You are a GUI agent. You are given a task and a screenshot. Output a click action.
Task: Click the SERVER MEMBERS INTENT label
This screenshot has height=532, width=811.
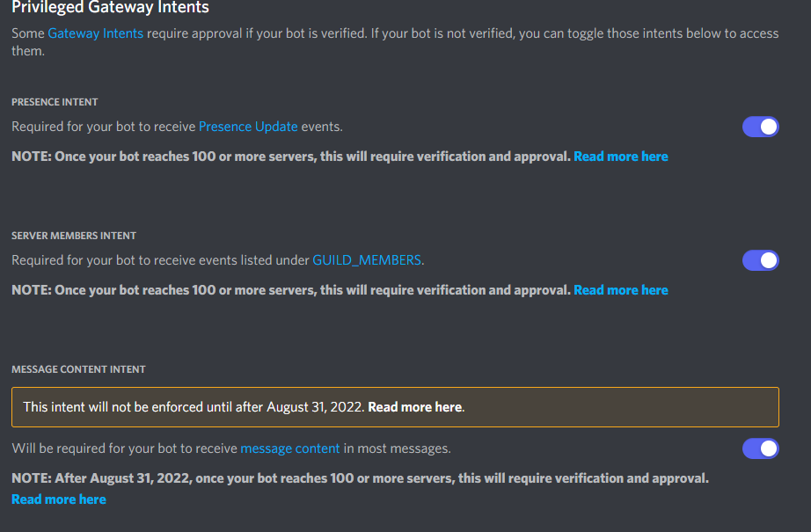[x=73, y=235]
